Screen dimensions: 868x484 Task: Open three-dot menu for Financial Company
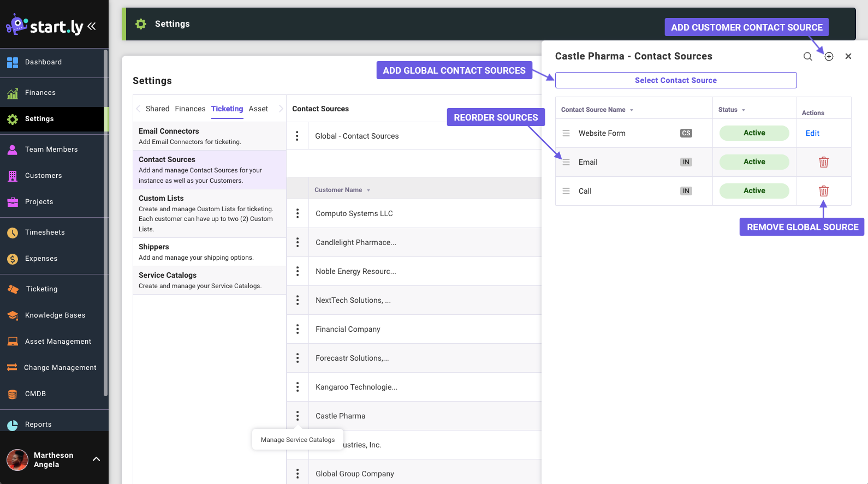point(298,329)
